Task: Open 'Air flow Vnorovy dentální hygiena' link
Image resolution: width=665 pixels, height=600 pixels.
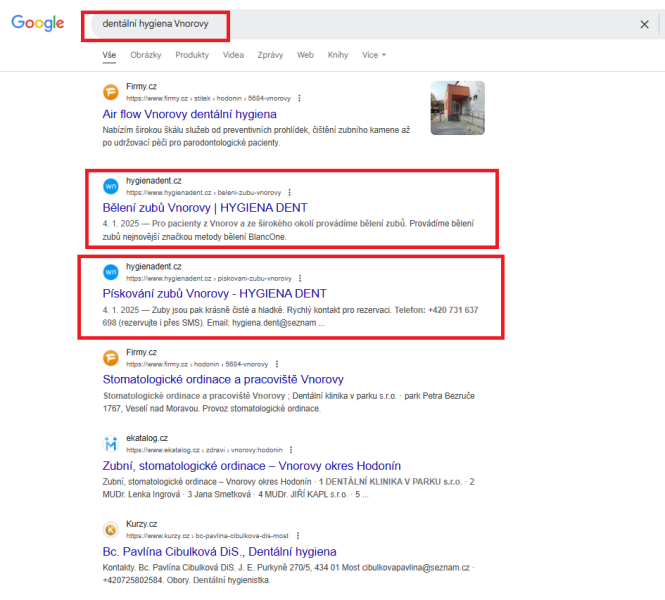Action: [190, 114]
